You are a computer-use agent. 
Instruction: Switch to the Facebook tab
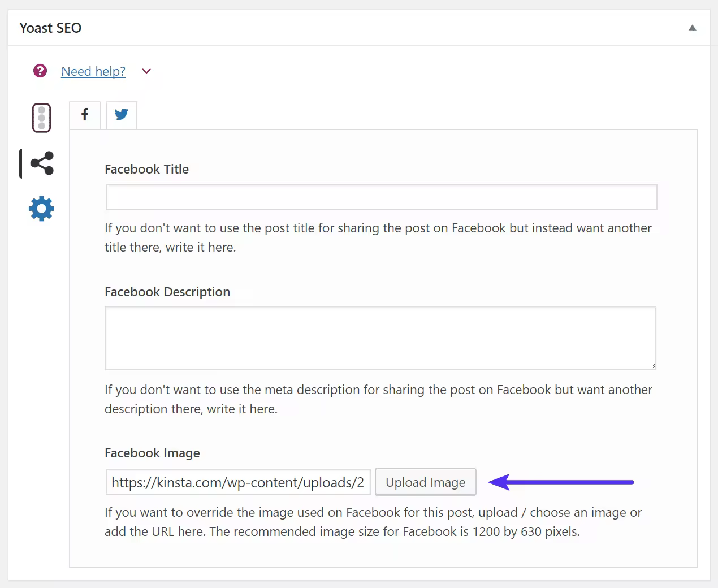pyautogui.click(x=85, y=115)
